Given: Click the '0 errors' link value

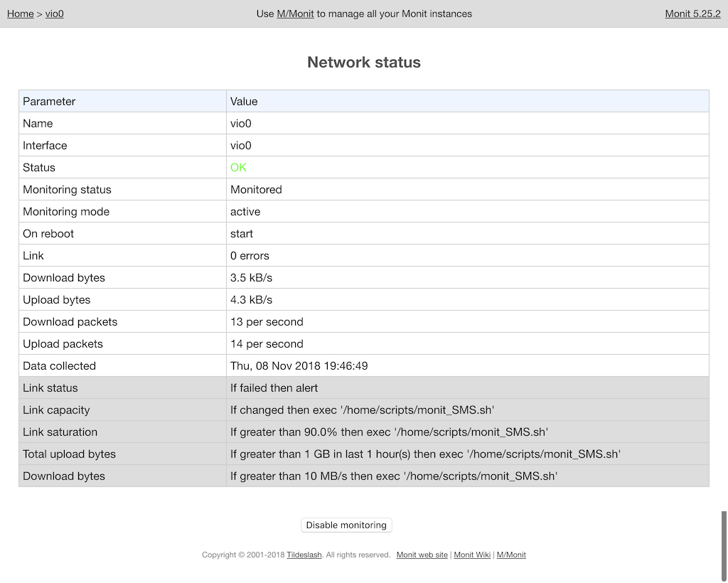Looking at the screenshot, I should pyautogui.click(x=250, y=256).
